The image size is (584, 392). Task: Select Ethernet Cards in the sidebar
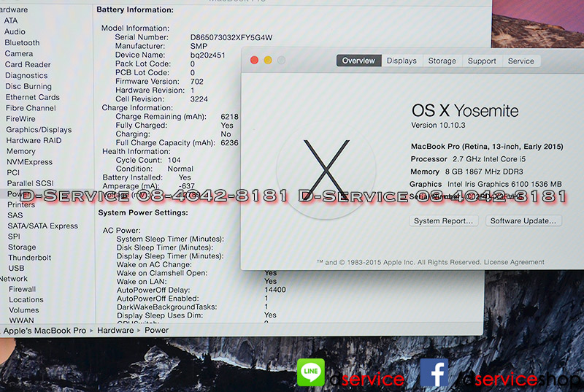(32, 97)
